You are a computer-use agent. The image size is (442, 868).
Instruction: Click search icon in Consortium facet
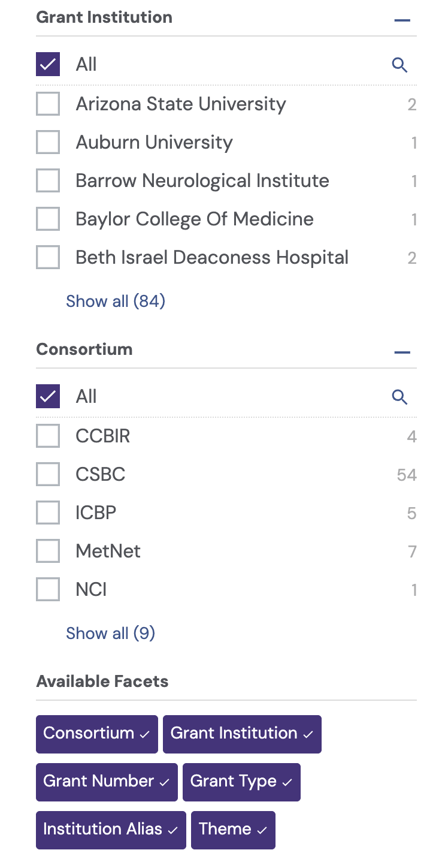[x=399, y=397]
